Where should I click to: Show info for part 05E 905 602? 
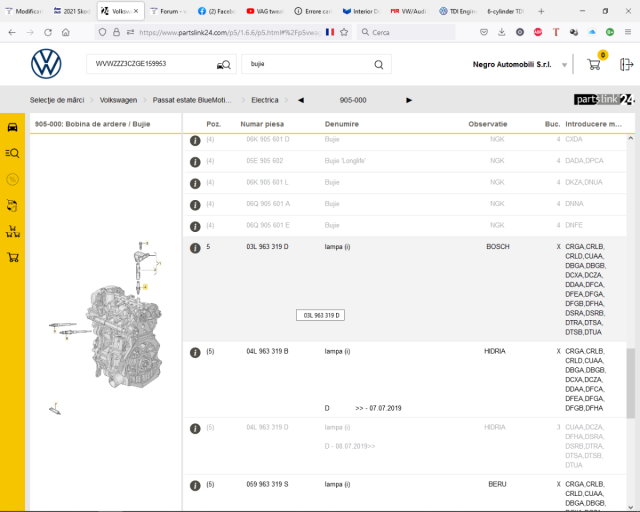click(195, 162)
